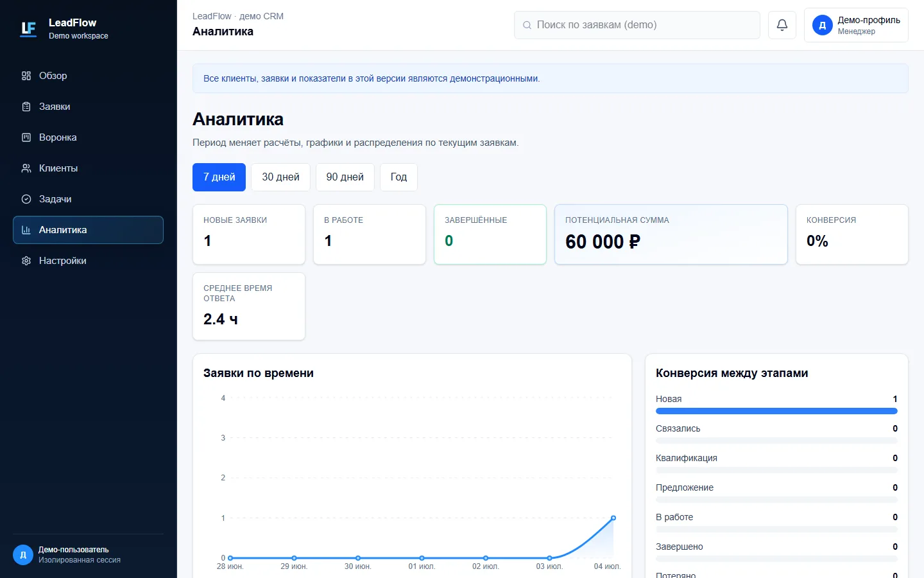Click the Задачи check-circle icon
The image size is (924, 578).
(26, 199)
